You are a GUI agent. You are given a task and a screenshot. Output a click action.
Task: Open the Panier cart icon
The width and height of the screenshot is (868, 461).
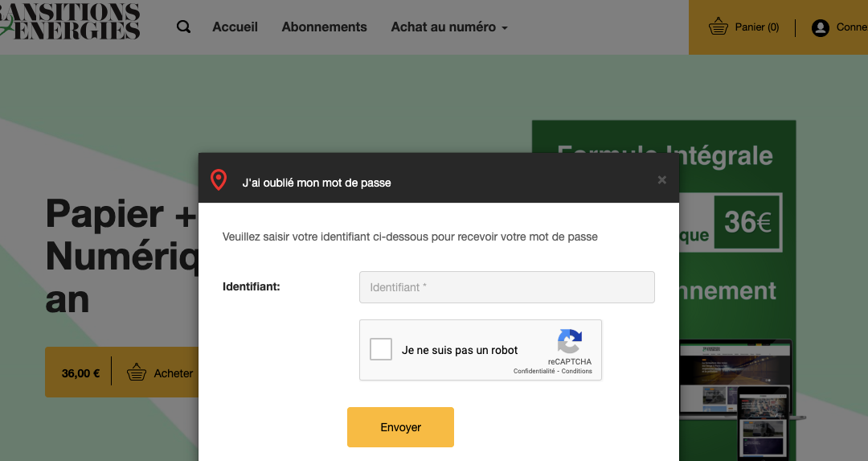point(719,27)
